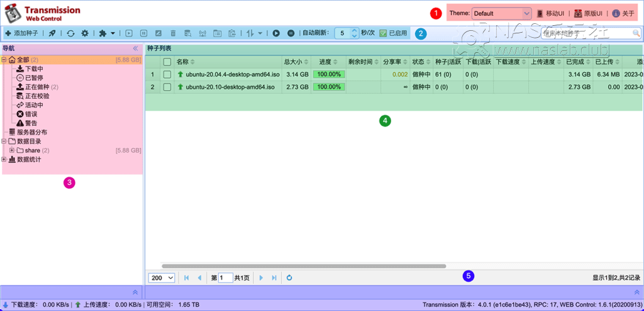Open the Theme dropdown
Screen dimensions: 644x311
pos(501,13)
